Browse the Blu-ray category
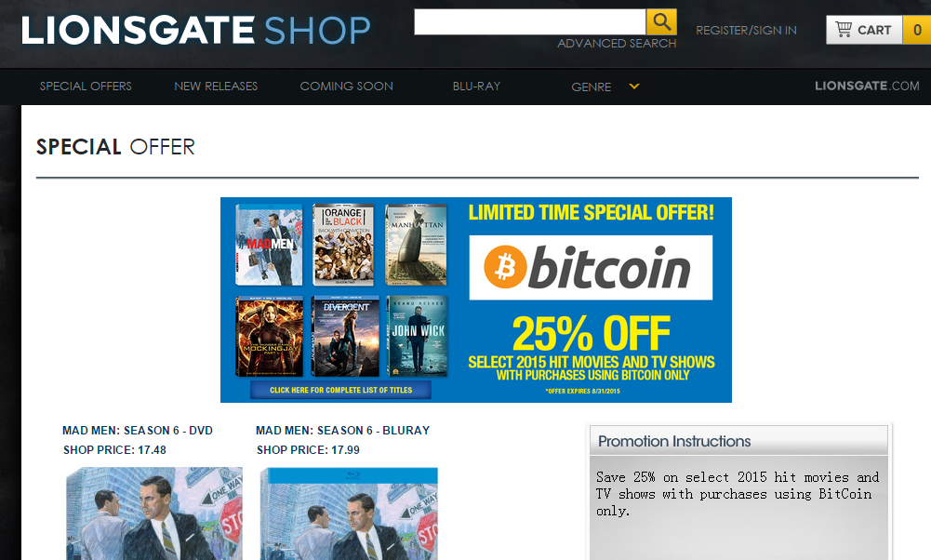931x560 pixels. pos(476,87)
